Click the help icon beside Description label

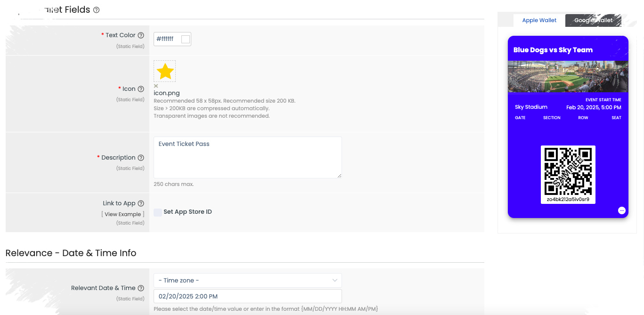pos(141,158)
